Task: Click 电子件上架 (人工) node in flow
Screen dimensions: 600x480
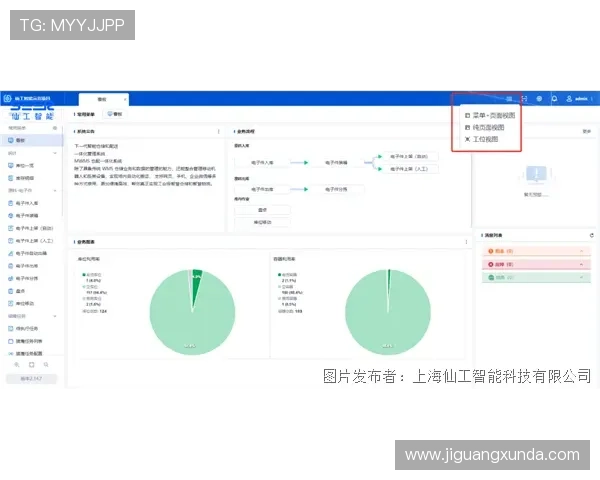Action: [x=409, y=169]
